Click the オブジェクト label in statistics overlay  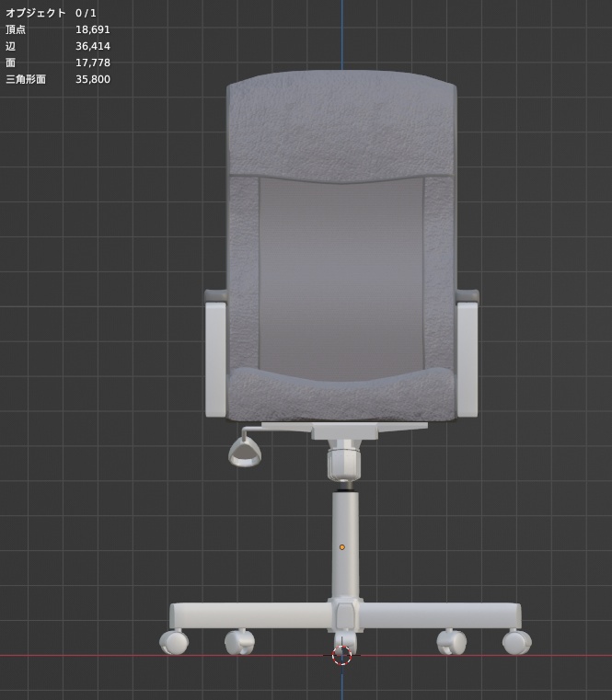tap(35, 13)
